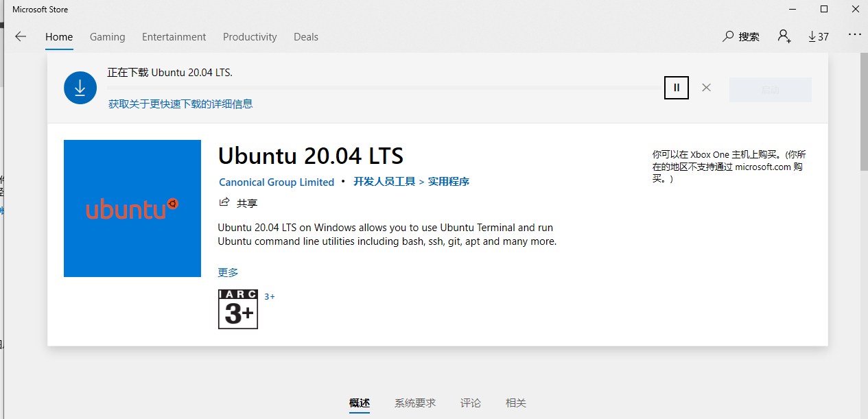Click the Ubuntu logo tile
The height and width of the screenshot is (419, 868).
[132, 208]
